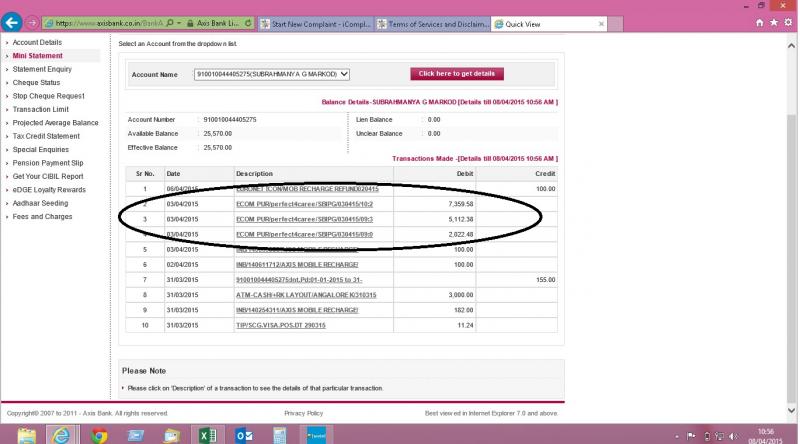Open TIP/SCG VISA POS DT 290315 link
The height and width of the screenshot is (444, 800).
click(281, 325)
